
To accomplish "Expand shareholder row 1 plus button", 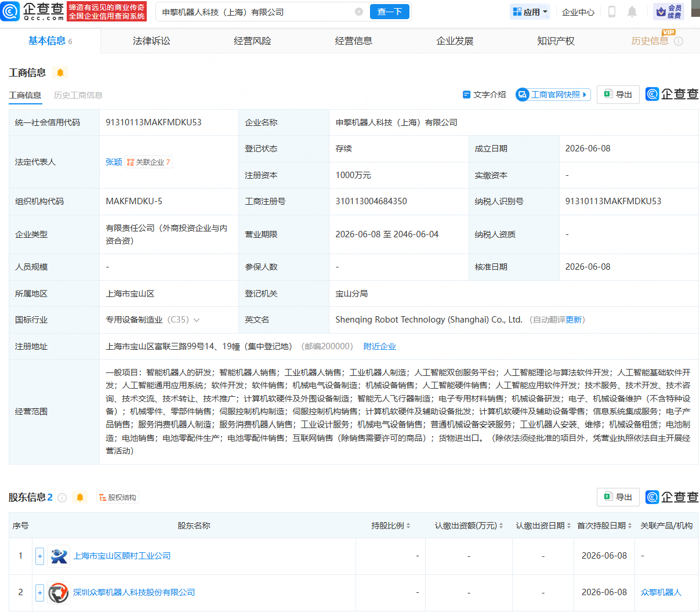I will tap(39, 556).
